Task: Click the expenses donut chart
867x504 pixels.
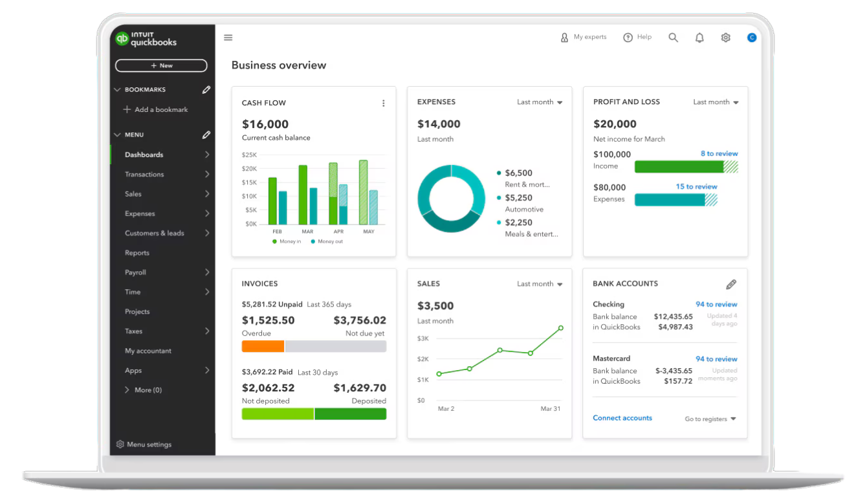Action: coord(451,199)
